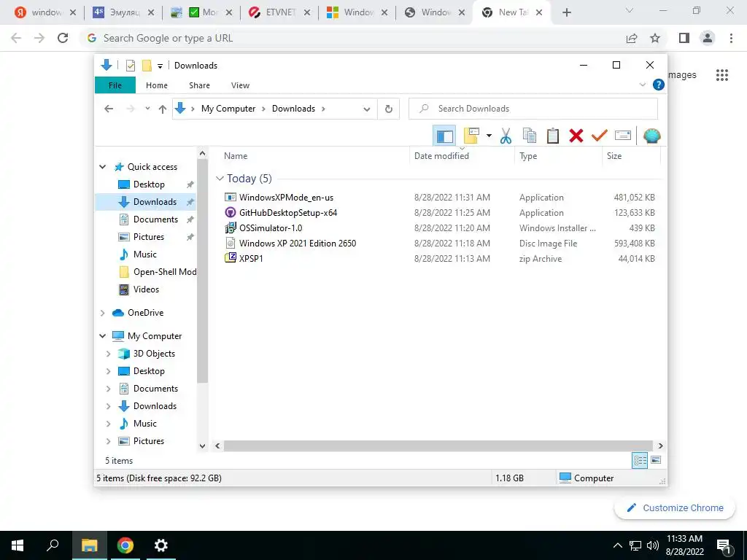Select Windows XP 2021 Edition 2650 file
Screen dimensions: 747x560
coord(298,243)
